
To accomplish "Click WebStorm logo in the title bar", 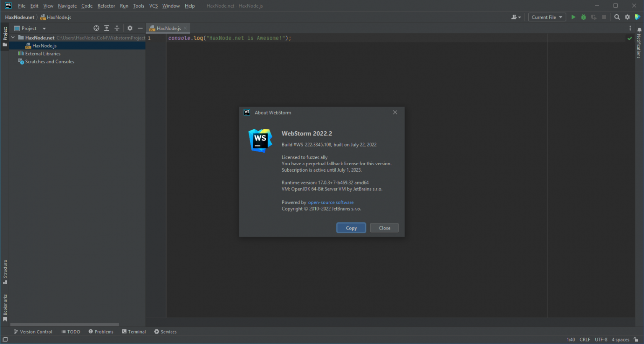I will [8, 6].
